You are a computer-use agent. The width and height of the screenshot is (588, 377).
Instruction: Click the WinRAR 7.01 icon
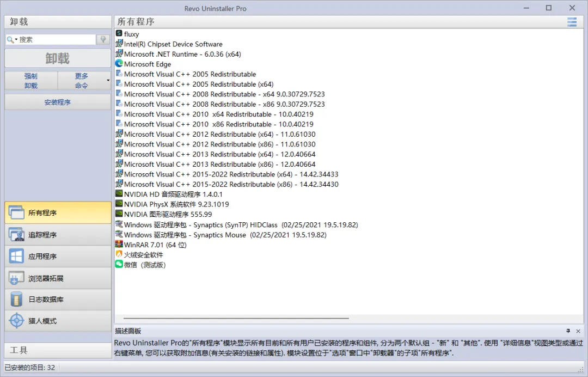point(119,244)
